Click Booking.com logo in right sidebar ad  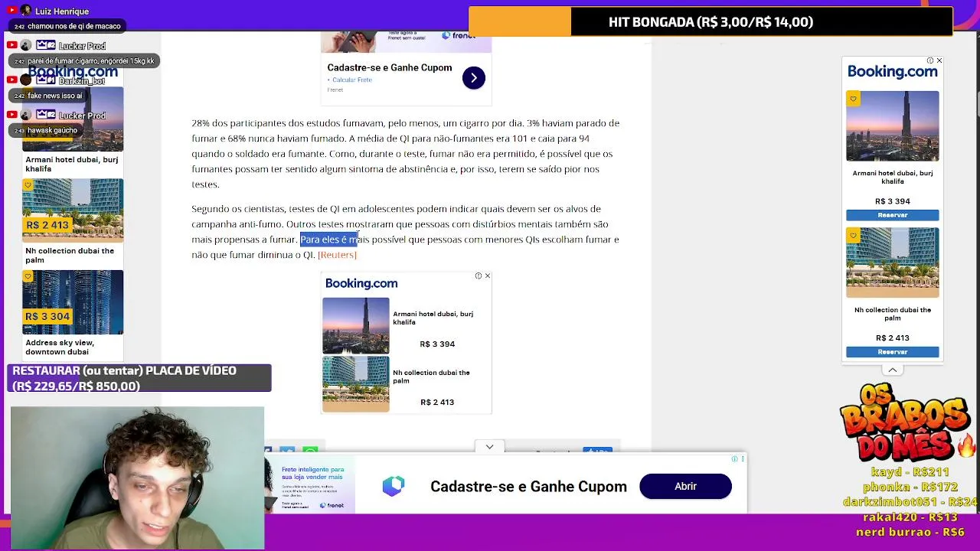(x=893, y=72)
